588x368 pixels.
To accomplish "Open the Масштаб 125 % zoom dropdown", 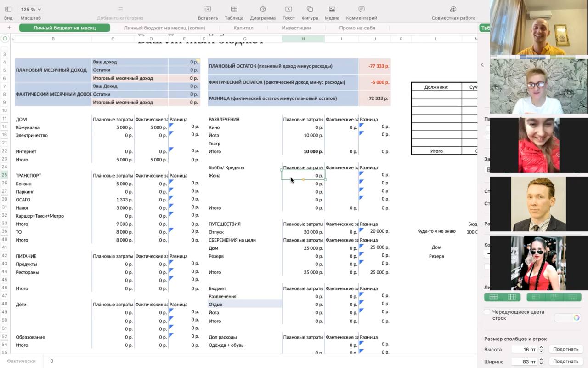I will pos(31,9).
